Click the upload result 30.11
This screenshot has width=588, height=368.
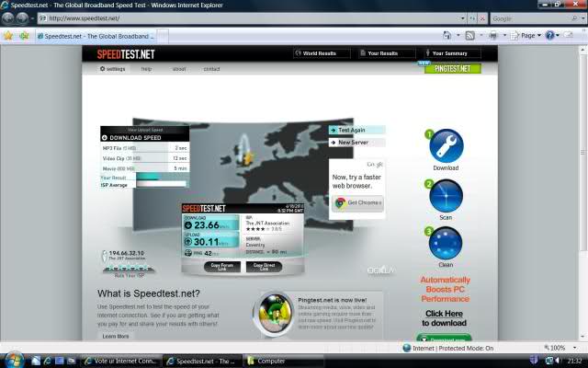coord(206,242)
